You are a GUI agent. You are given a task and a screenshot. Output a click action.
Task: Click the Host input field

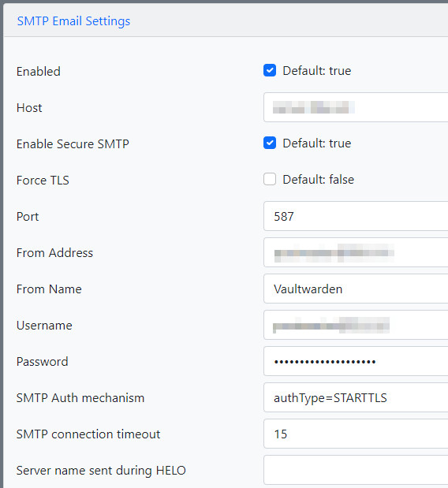pyautogui.click(x=356, y=107)
